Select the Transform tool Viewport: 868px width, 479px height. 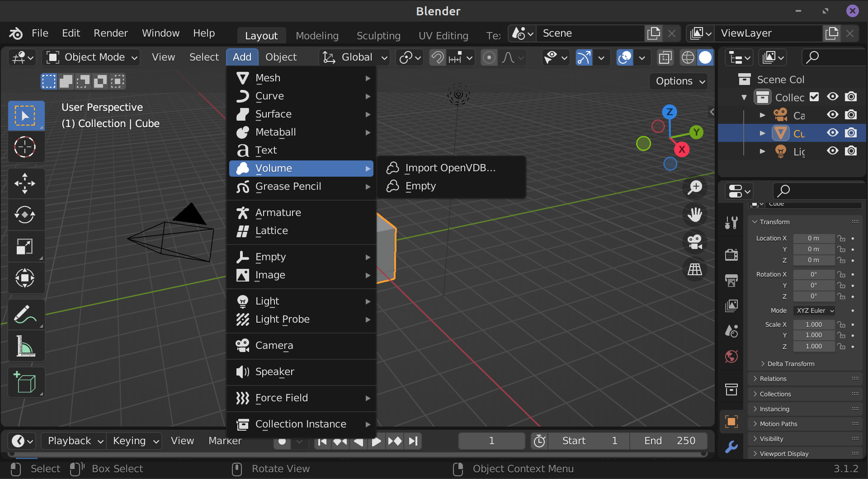[26, 278]
